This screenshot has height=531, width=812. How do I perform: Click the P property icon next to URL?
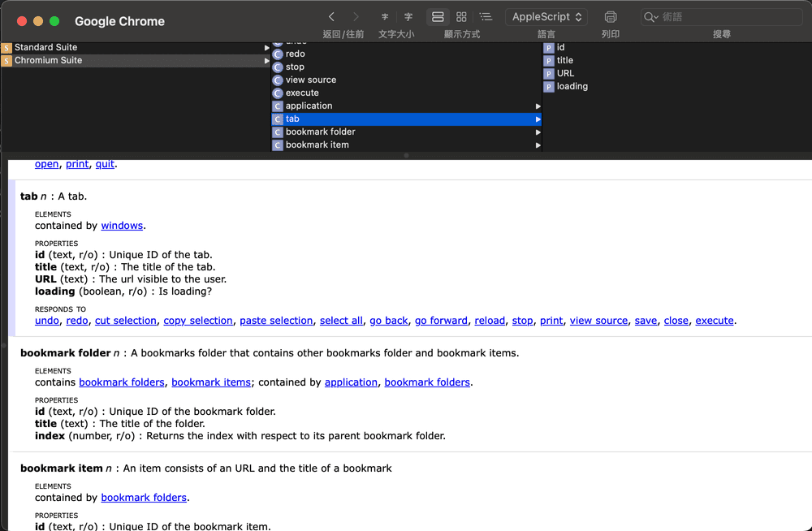point(550,73)
